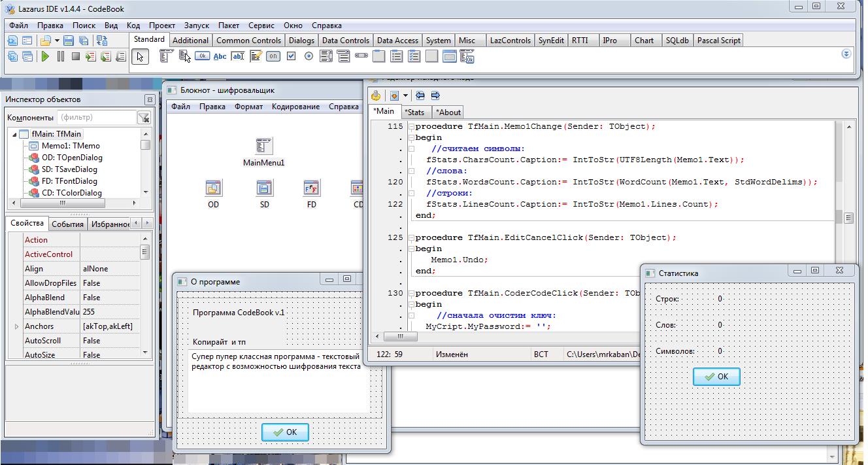Click the component filter input field
The image size is (868, 465).
(x=96, y=118)
